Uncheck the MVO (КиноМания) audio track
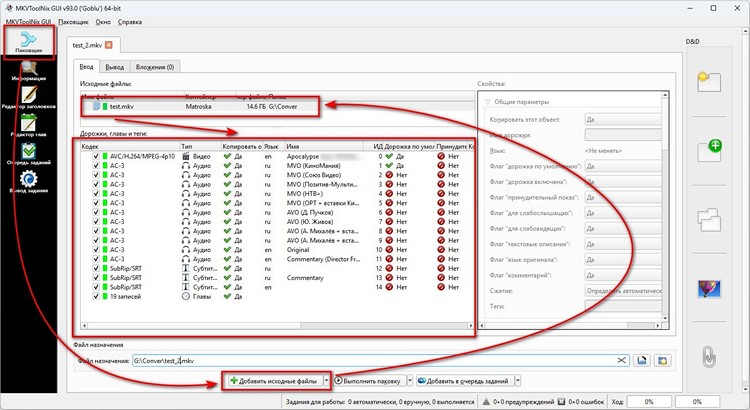 [96, 166]
